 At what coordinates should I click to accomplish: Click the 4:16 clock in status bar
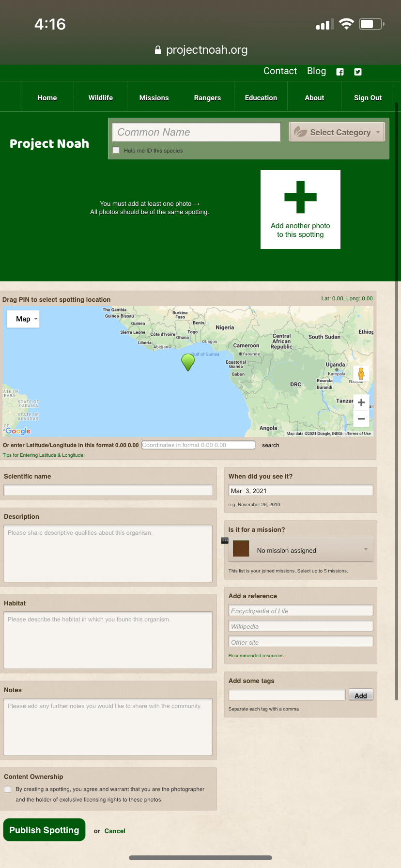(x=50, y=24)
